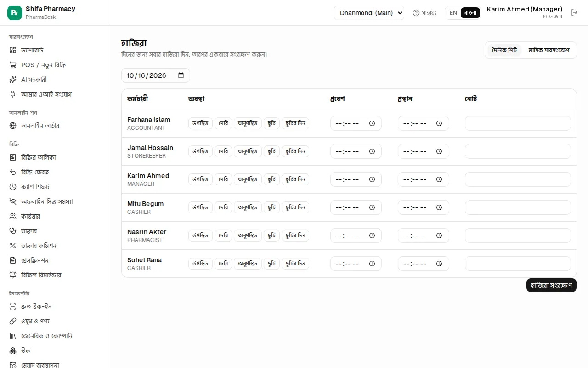Click the POS shopping cart icon
Screen dimensions: 588x368
pos(13,65)
